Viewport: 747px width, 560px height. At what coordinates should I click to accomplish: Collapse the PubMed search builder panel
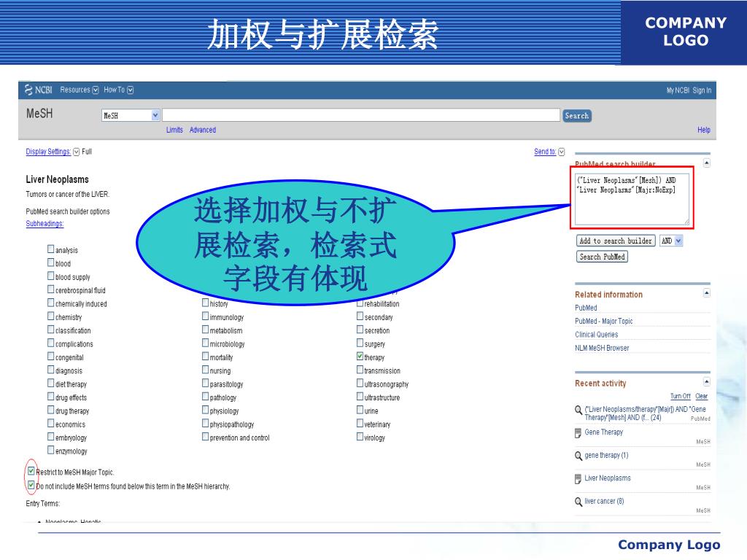click(706, 163)
